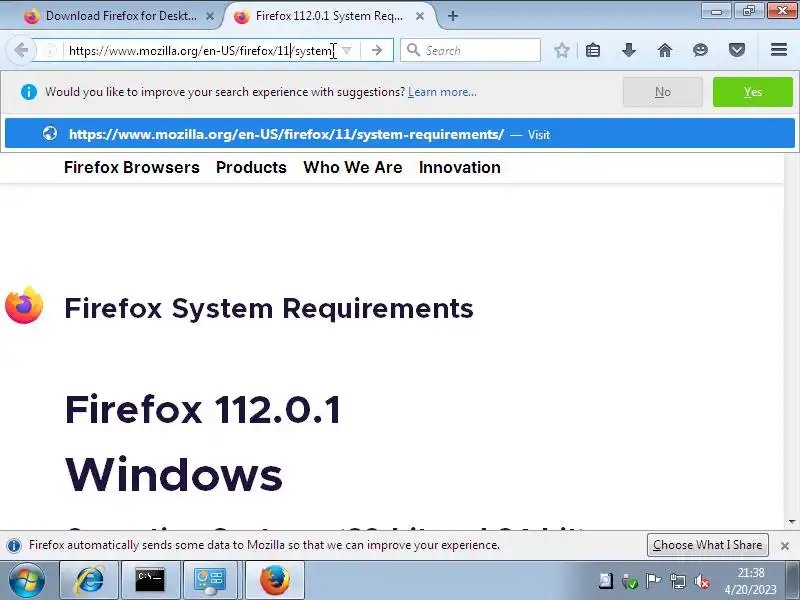Bookmark this page with the star icon

tap(561, 50)
